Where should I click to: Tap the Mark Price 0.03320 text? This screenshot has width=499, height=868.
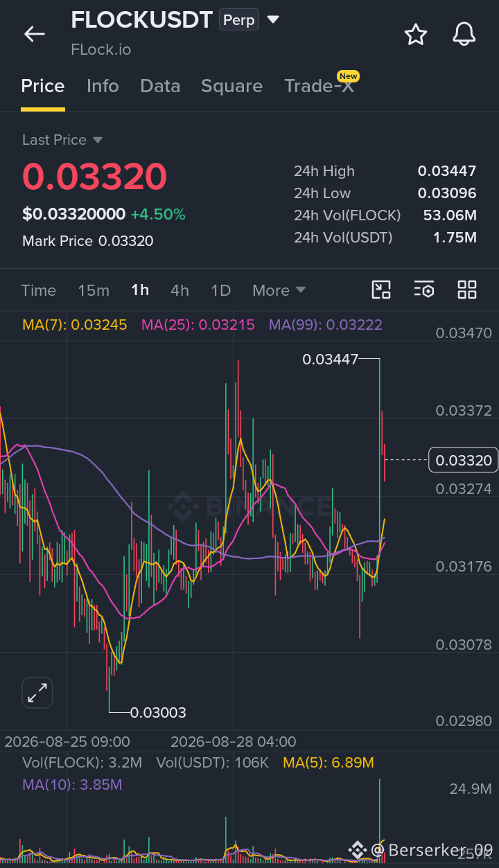[x=88, y=241]
